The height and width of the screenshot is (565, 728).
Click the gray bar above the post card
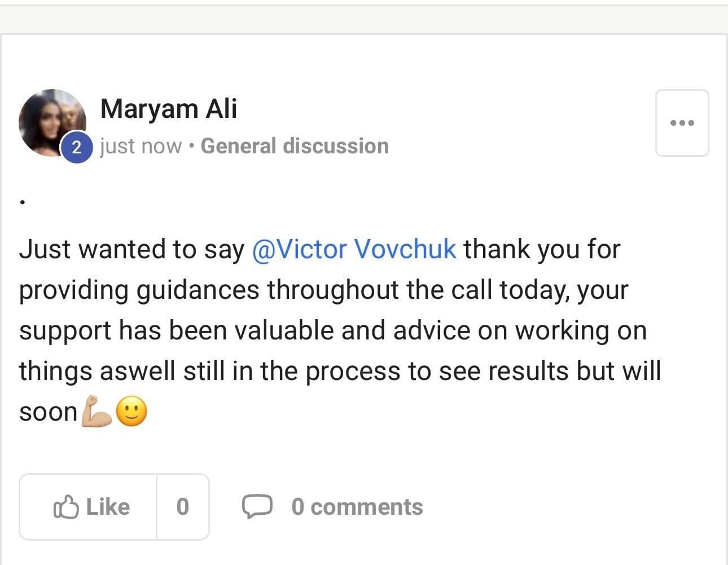(x=364, y=21)
